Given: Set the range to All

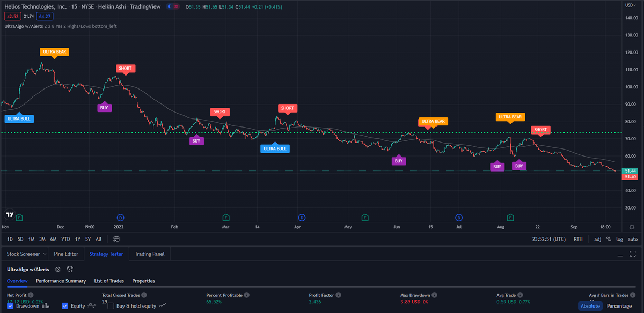Looking at the screenshot, I should (x=98, y=239).
